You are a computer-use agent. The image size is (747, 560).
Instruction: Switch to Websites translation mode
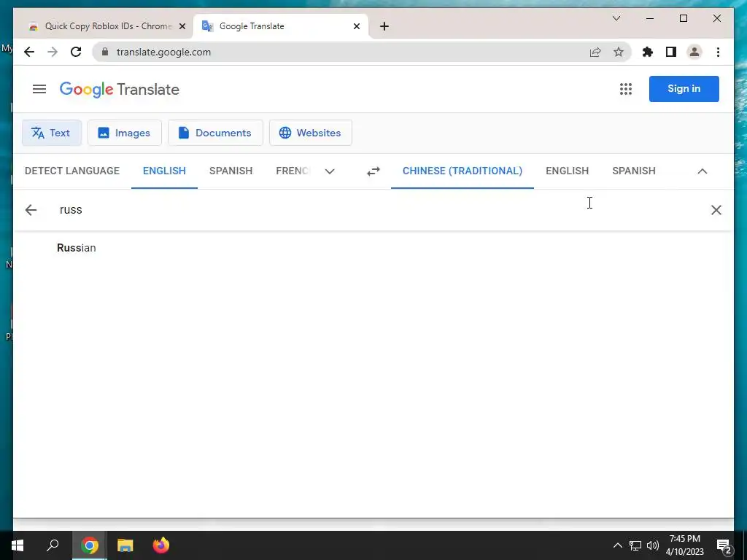pyautogui.click(x=311, y=133)
